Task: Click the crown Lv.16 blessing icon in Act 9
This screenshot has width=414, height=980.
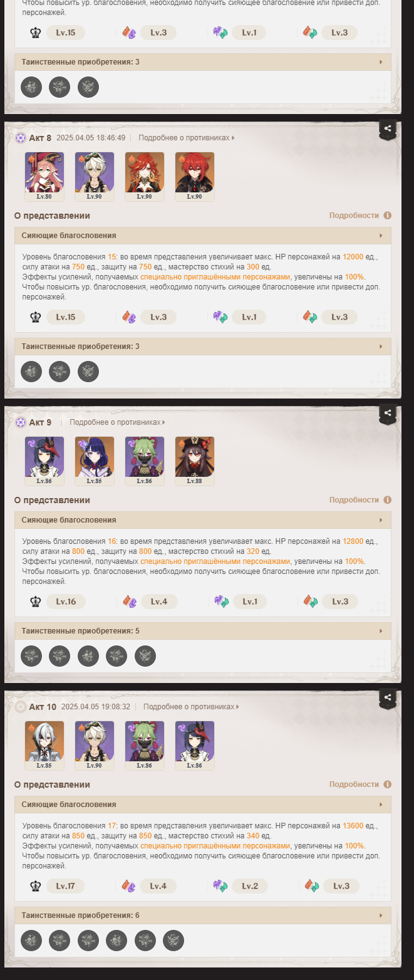Action: coord(36,602)
